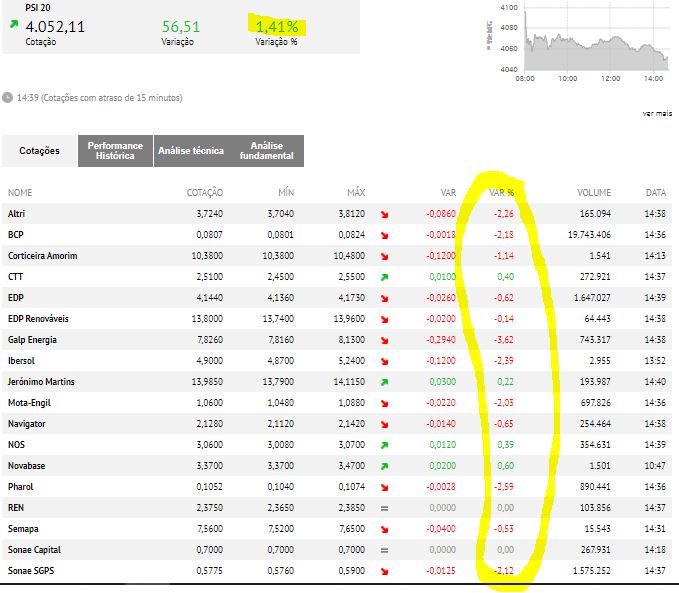The width and height of the screenshot is (679, 593).
Task: Open the Galp Energia stock name
Action: point(32,340)
